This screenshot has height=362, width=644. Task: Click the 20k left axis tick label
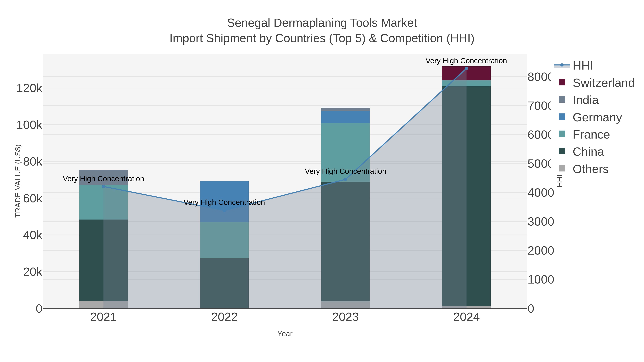[x=33, y=272]
